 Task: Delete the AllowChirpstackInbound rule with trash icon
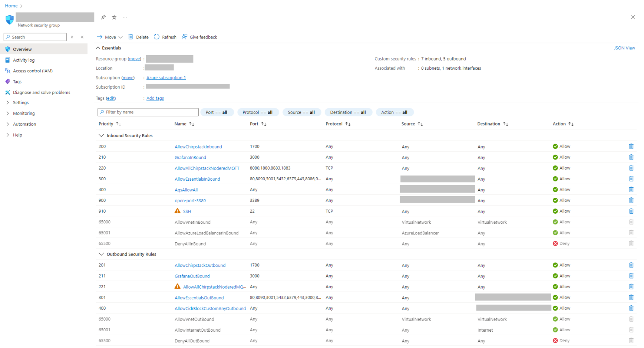pos(631,147)
